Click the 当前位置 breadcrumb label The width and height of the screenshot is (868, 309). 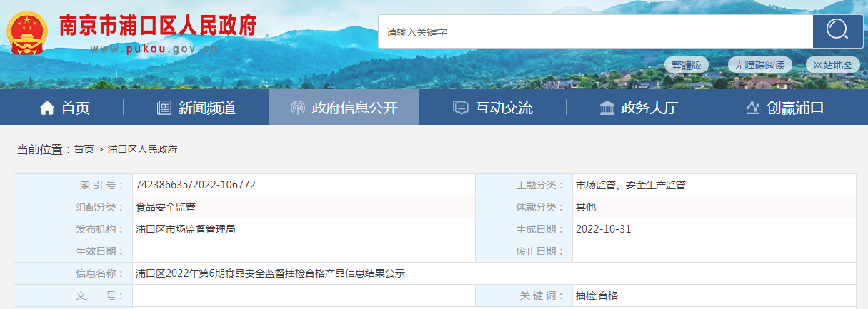point(44,149)
